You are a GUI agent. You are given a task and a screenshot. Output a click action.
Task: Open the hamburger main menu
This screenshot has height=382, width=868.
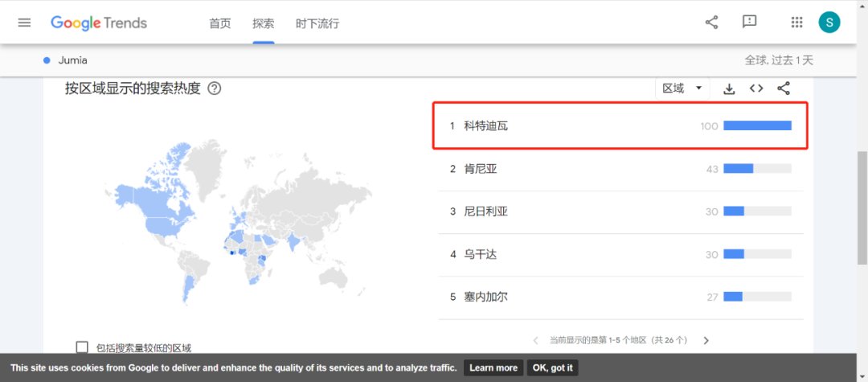click(24, 23)
